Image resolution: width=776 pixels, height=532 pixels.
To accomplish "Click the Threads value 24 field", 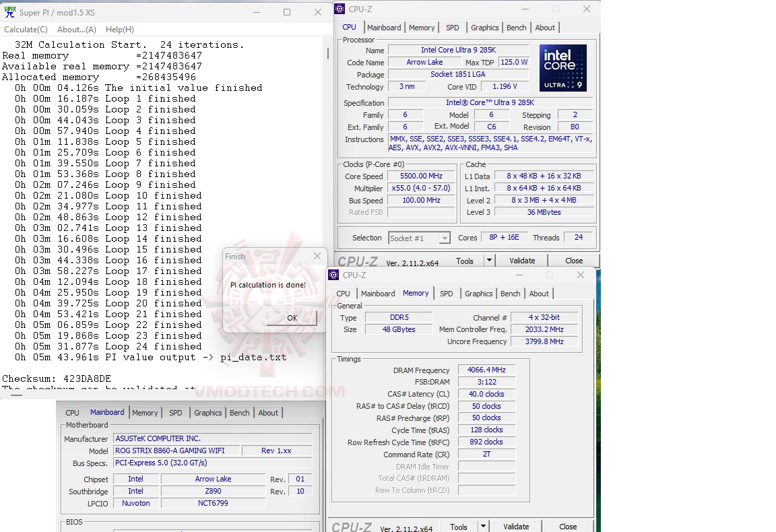I will (x=579, y=238).
